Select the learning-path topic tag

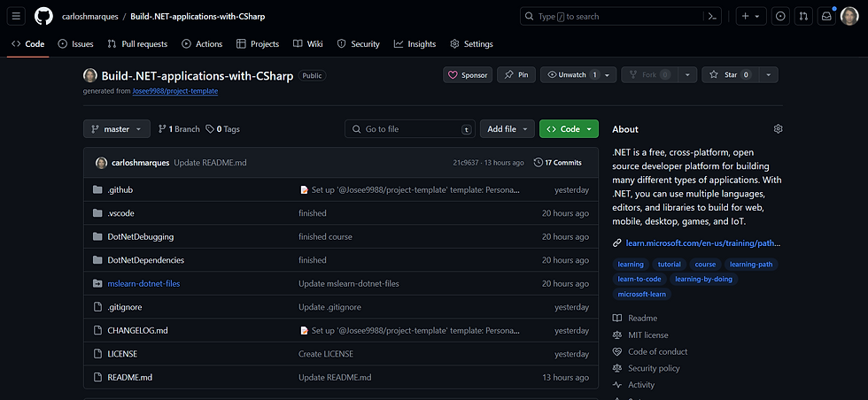pos(751,265)
